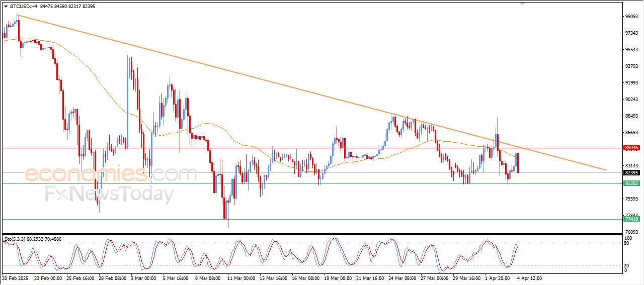
Task: Click the 29 Mar 16:00 time label
Action: pyautogui.click(x=466, y=277)
